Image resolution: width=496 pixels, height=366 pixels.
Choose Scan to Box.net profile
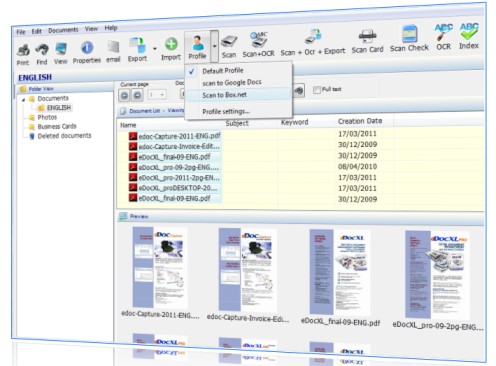tap(224, 95)
